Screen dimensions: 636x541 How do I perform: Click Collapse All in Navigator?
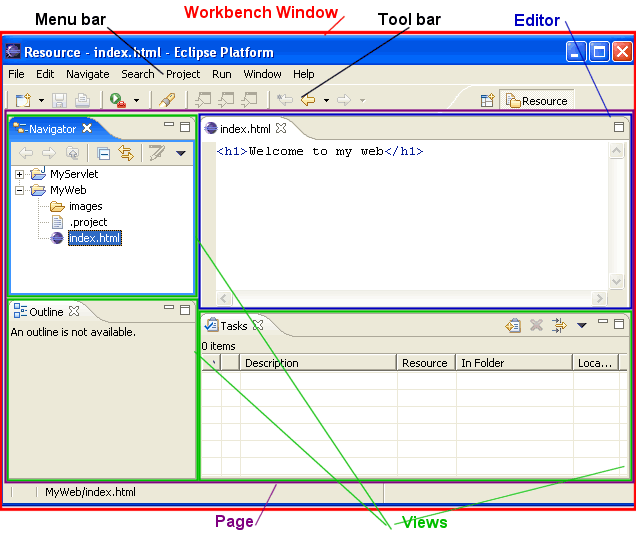(x=104, y=154)
